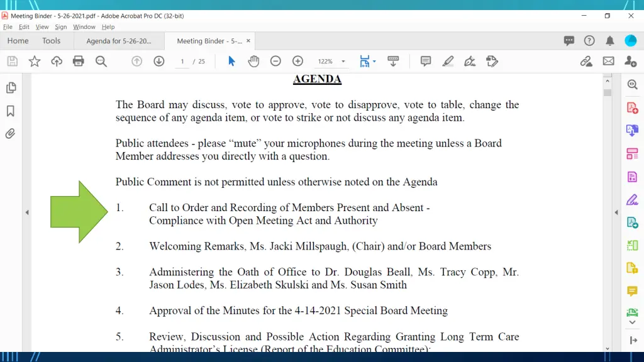
Task: Close the Meeting Binder tab
Action: [248, 41]
